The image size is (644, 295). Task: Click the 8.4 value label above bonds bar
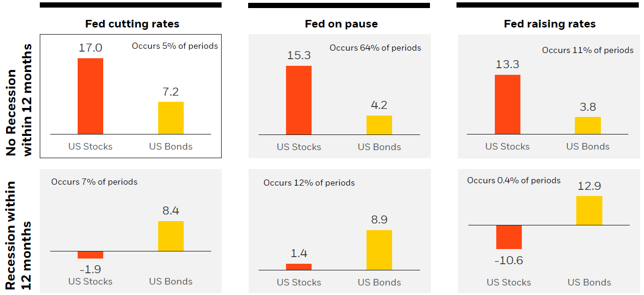click(170, 211)
